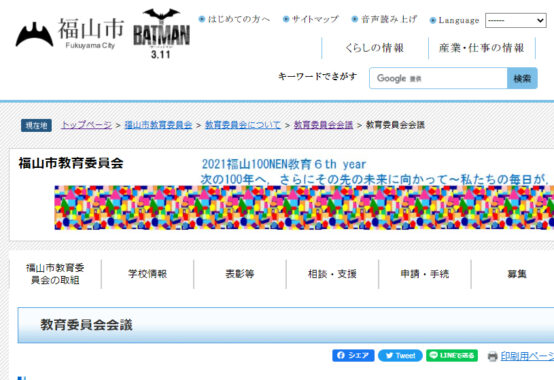
Task: Click the 現在地 breadcrumb badge
Action: click(36, 125)
